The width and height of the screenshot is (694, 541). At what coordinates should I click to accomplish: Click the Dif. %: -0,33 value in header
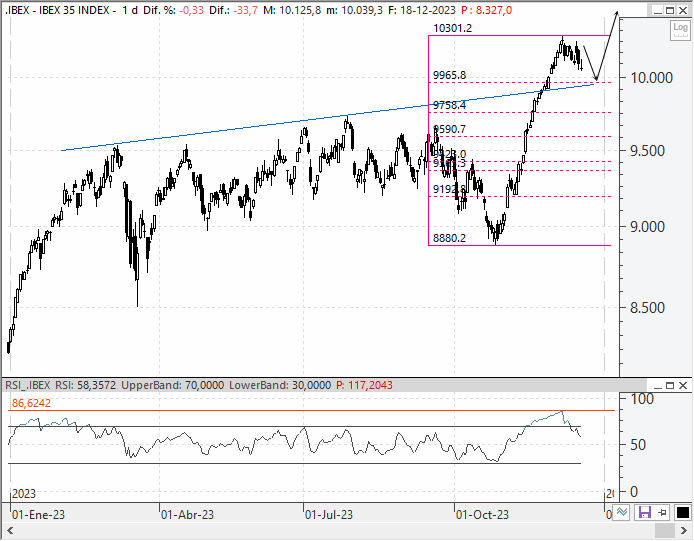(174, 10)
